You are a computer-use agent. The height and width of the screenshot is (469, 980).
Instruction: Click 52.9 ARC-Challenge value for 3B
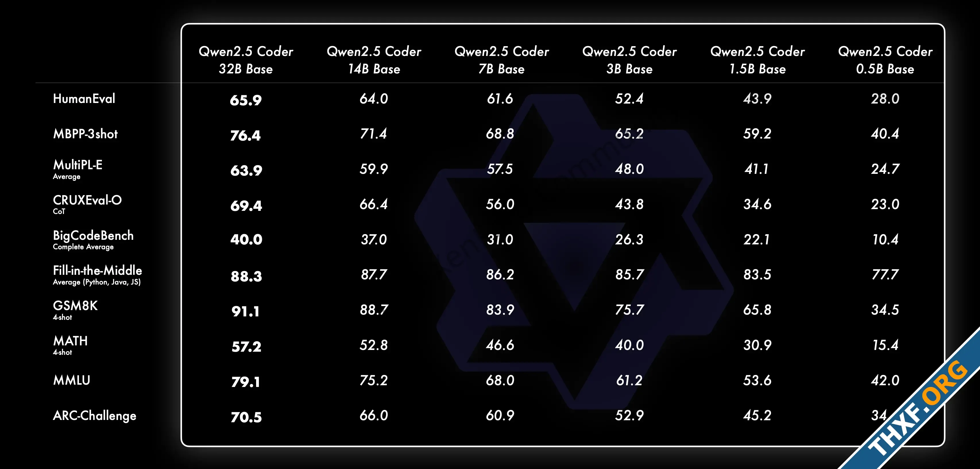tap(630, 415)
